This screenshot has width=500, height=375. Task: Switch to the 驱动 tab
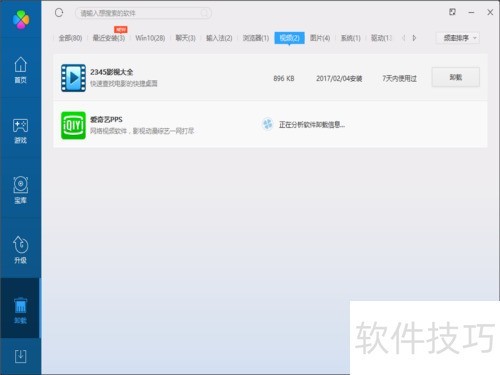[381, 38]
